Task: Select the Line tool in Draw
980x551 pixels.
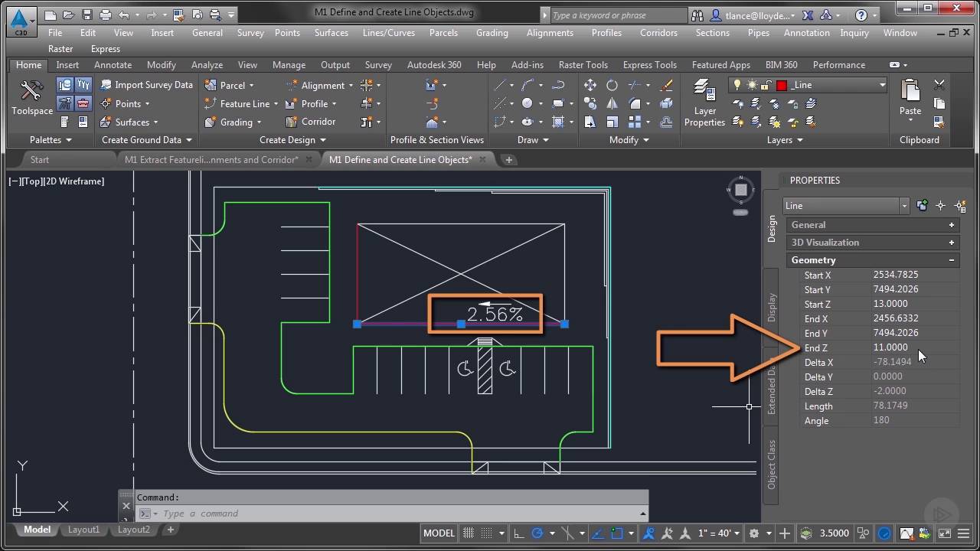Action: pos(500,85)
